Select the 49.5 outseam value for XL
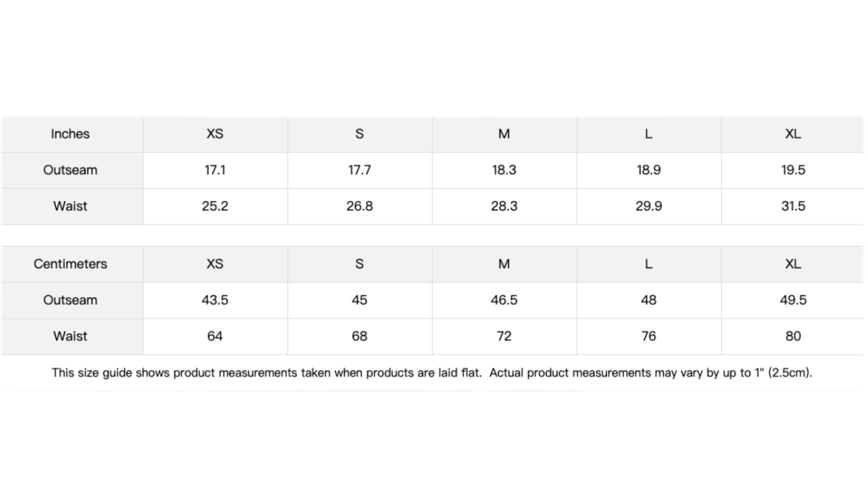The image size is (868, 503). click(x=793, y=300)
